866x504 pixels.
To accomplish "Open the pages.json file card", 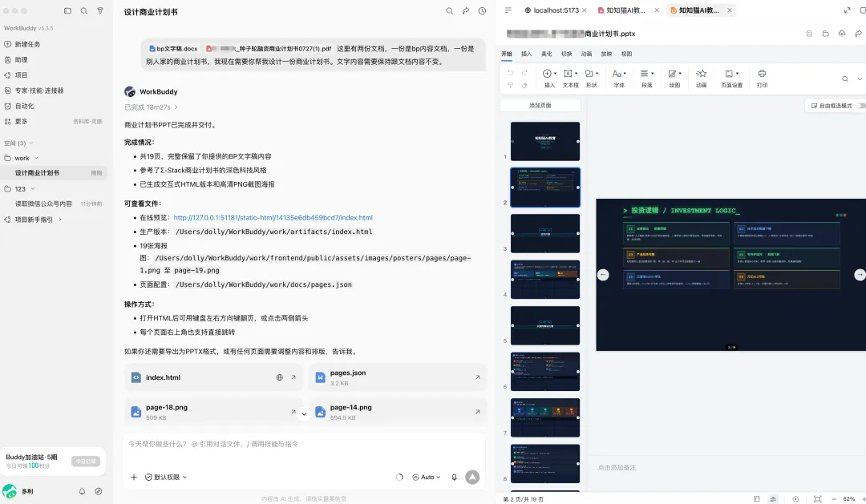I will [398, 377].
